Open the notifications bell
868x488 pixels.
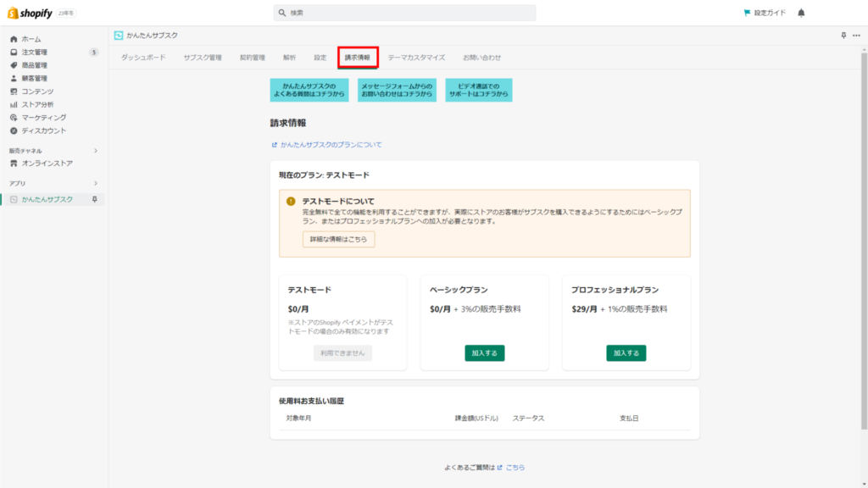(x=801, y=13)
